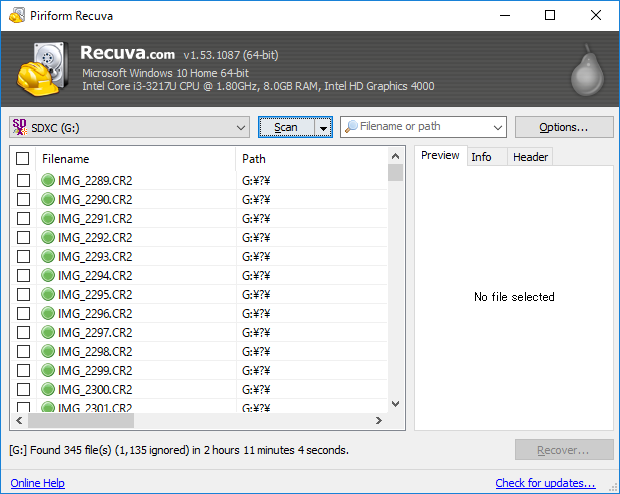Click green status dot for IMG_2300.CR2

click(x=48, y=389)
